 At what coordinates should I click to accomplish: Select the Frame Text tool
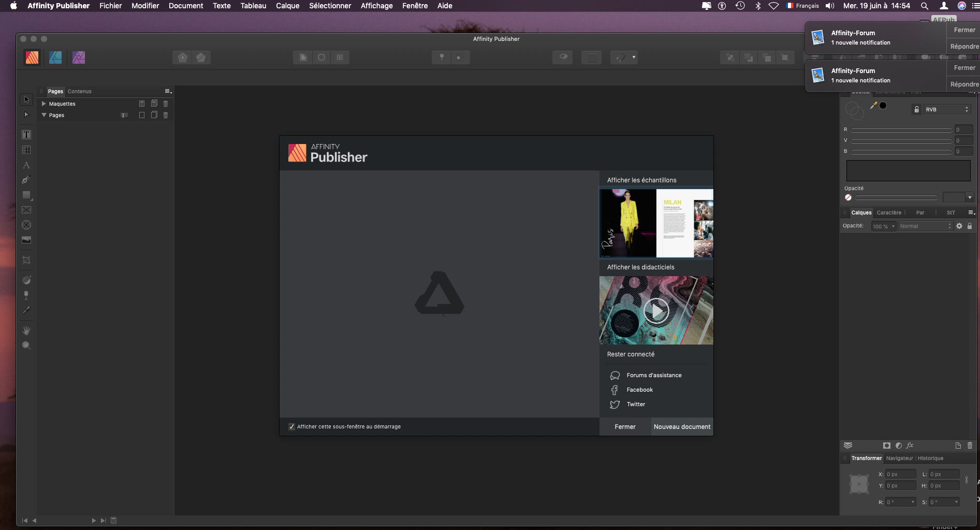coord(26,135)
